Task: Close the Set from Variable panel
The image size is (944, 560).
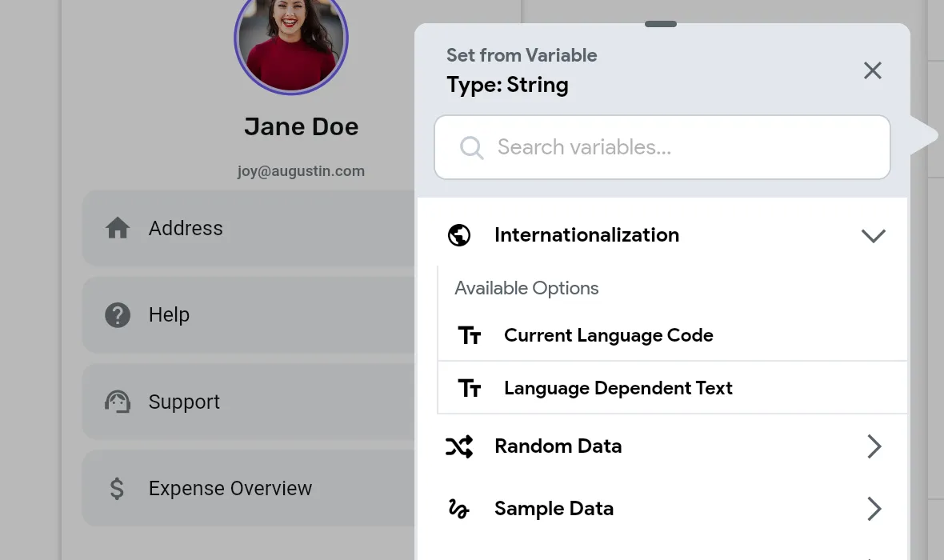Action: coord(872,70)
